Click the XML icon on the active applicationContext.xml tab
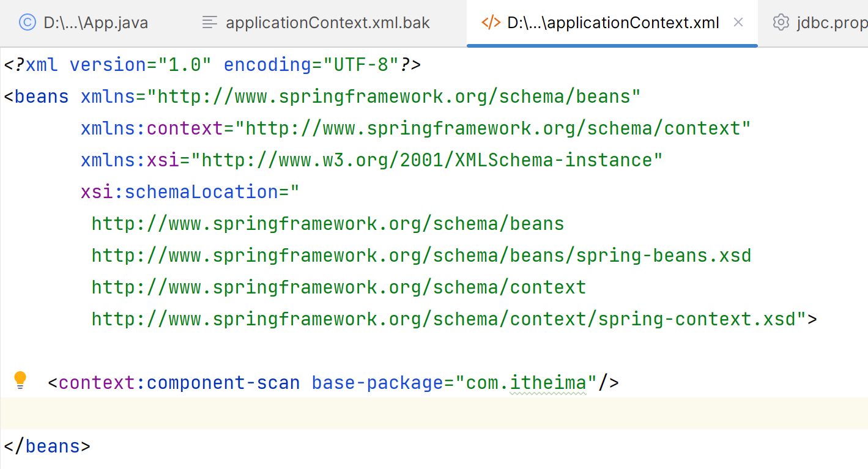 click(490, 22)
